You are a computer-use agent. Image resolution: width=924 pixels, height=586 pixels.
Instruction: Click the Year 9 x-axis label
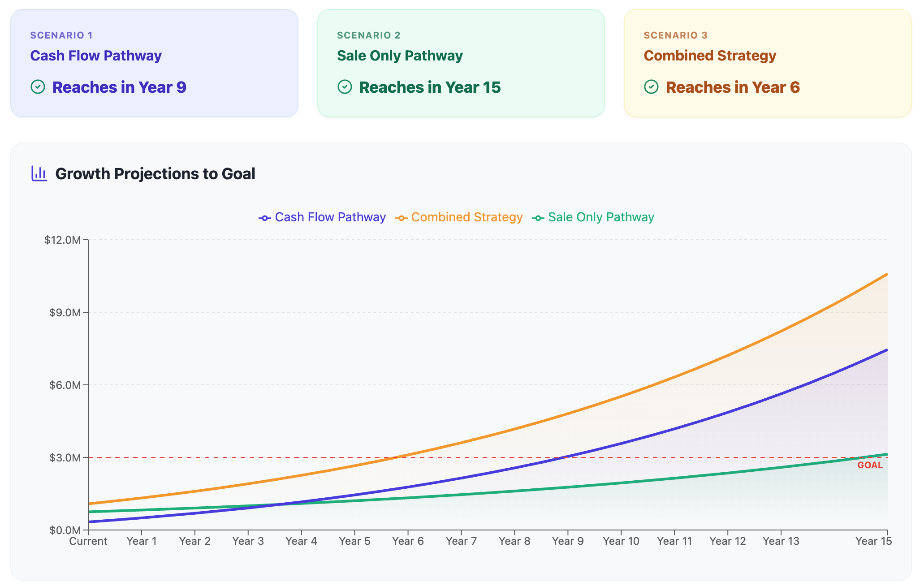click(568, 541)
